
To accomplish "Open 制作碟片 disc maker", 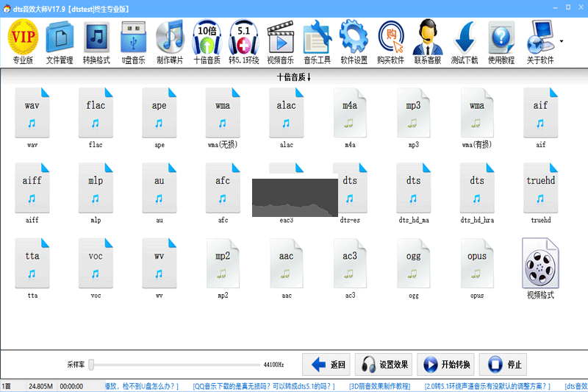I will (x=170, y=42).
